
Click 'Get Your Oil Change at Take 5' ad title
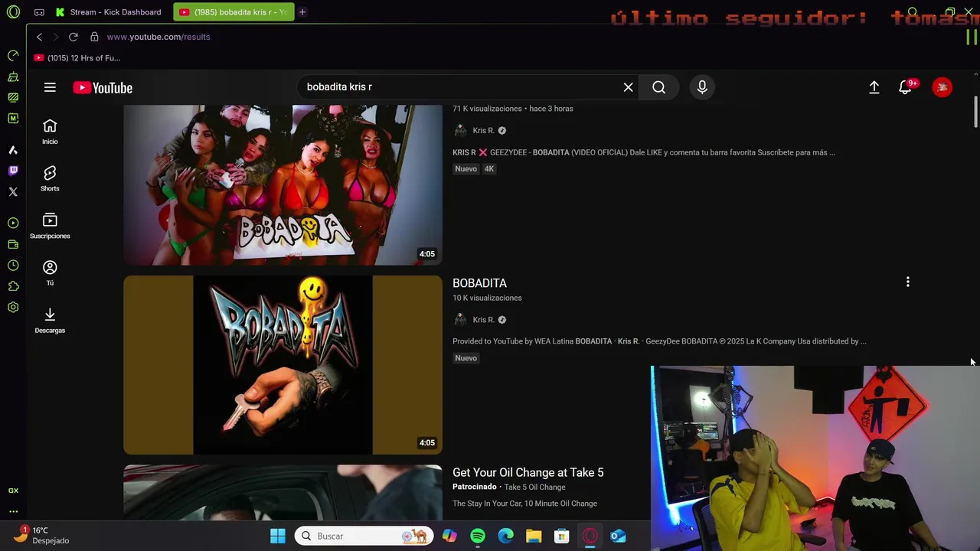528,473
